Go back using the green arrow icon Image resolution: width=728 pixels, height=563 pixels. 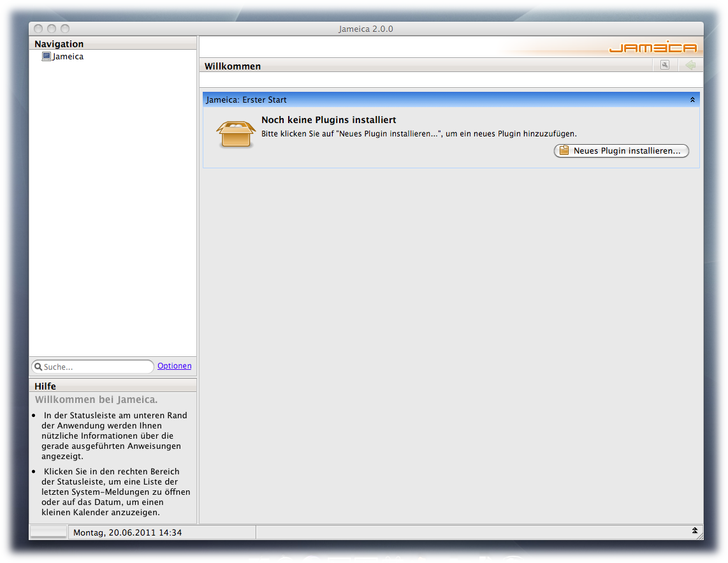(690, 65)
